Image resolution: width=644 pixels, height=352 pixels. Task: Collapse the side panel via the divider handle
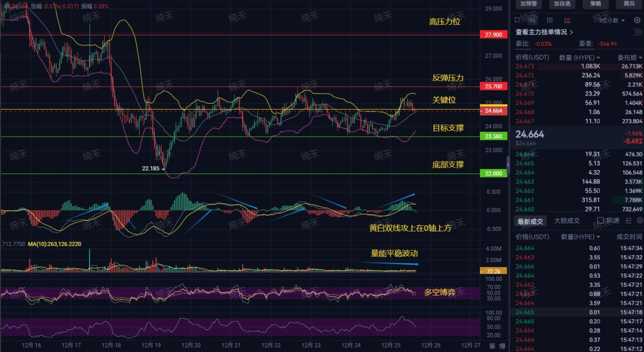[507, 164]
